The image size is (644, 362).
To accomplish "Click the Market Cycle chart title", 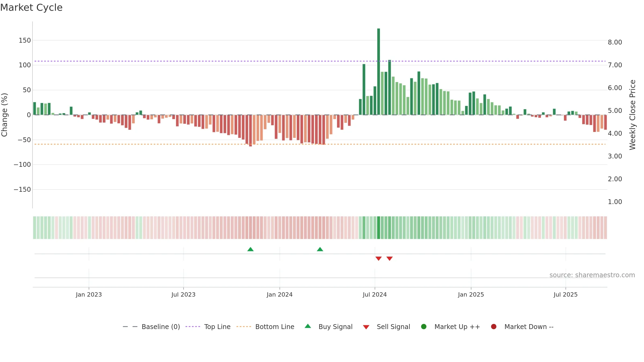I will pyautogui.click(x=31, y=8).
